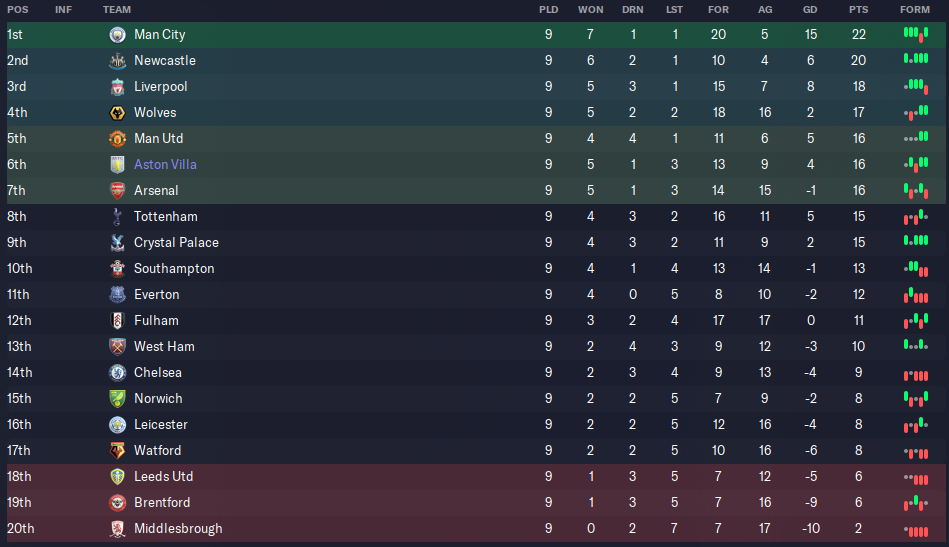This screenshot has height=547, width=949.
Task: Open the Liverpool badge icon
Action: click(117, 87)
